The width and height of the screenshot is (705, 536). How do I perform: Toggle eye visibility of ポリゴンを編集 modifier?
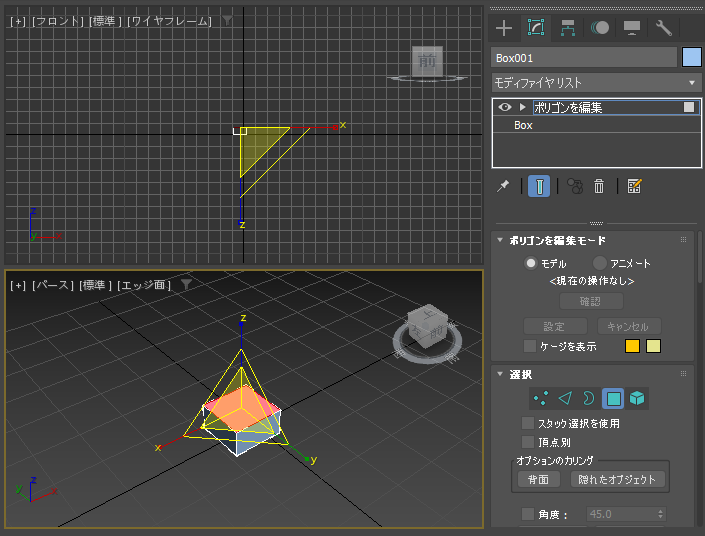[x=505, y=107]
